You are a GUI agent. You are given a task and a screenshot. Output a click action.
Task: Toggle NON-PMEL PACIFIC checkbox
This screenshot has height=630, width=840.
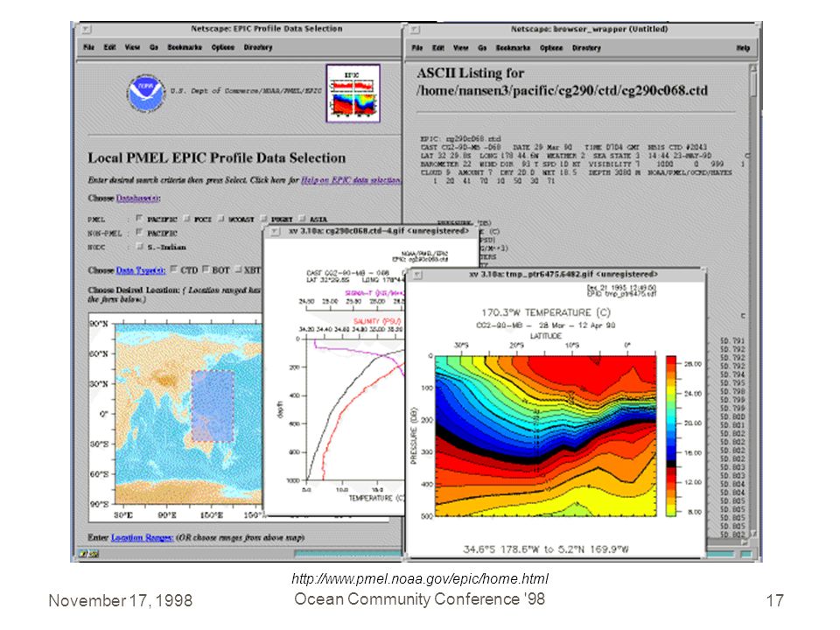coord(139,233)
